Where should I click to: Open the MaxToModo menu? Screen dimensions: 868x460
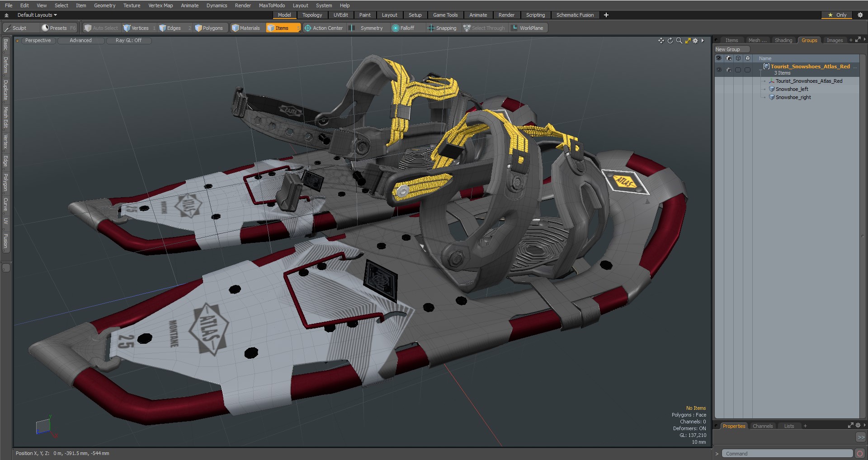click(272, 5)
